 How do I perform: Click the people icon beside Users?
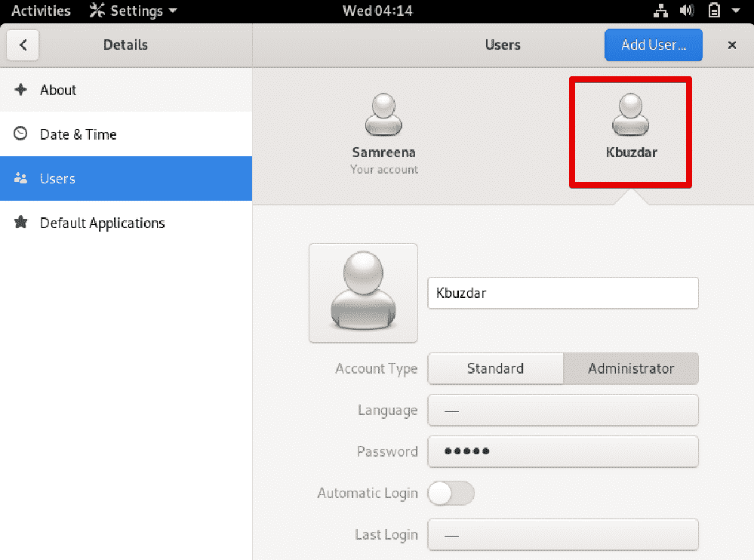pyautogui.click(x=20, y=178)
